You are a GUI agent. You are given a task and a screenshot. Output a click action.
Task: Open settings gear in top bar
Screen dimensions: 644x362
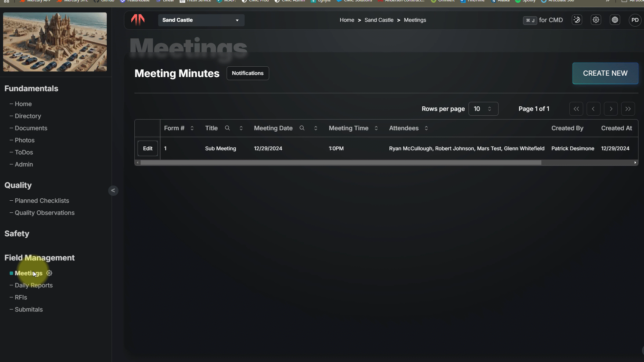tap(596, 20)
